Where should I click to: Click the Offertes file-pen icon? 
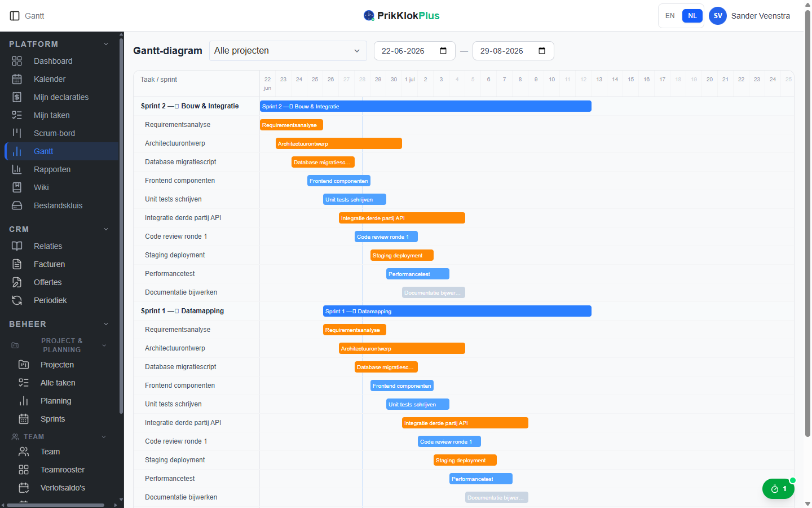[x=17, y=282]
